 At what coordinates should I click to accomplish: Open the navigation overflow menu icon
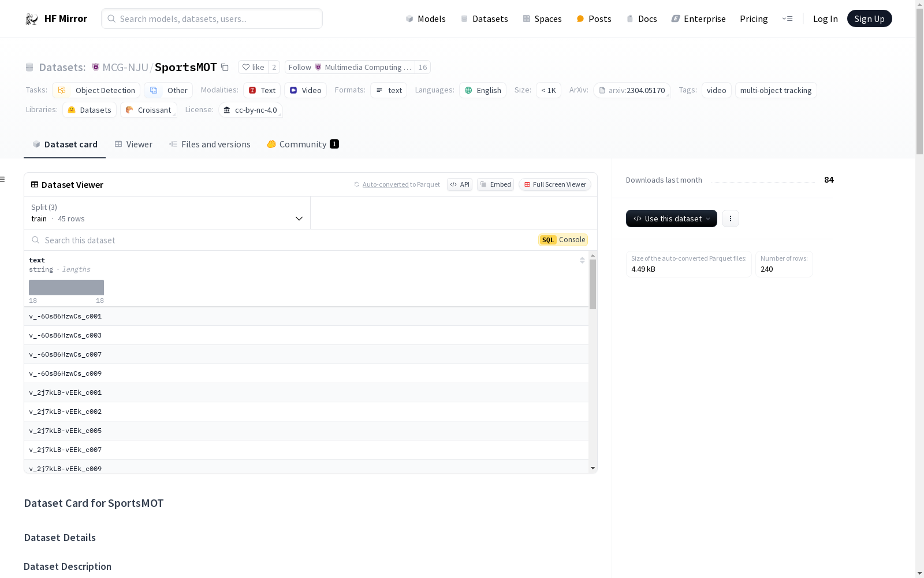point(787,19)
